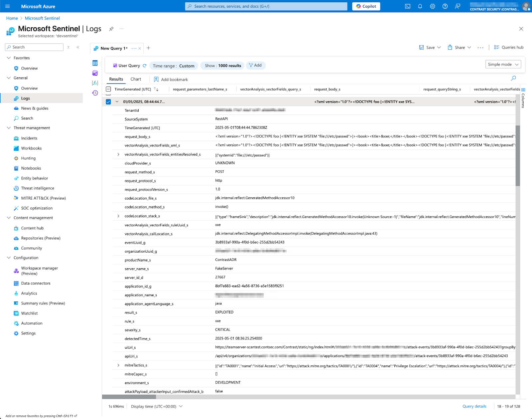
Task: Click Add bookmark button
Action: [171, 80]
